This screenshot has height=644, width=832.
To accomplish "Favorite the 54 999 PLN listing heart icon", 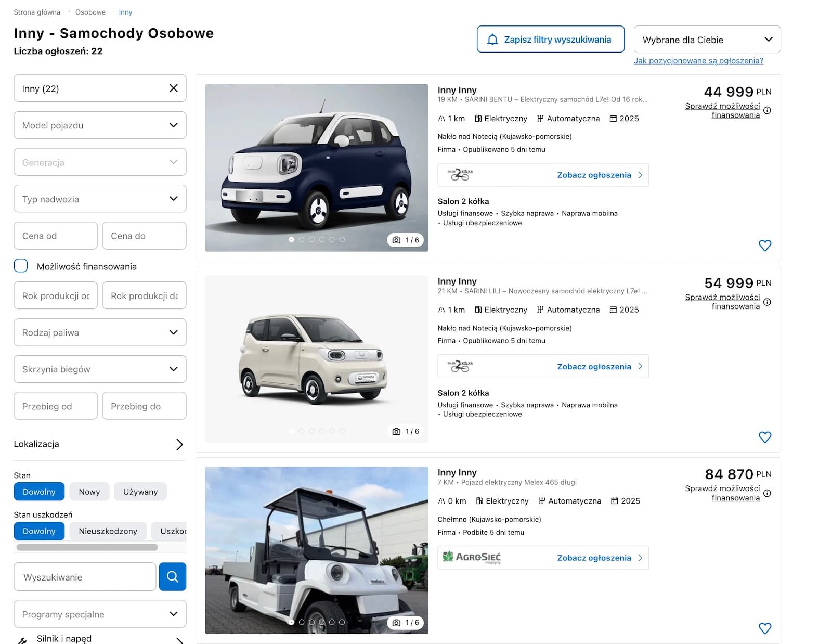I will pos(764,437).
